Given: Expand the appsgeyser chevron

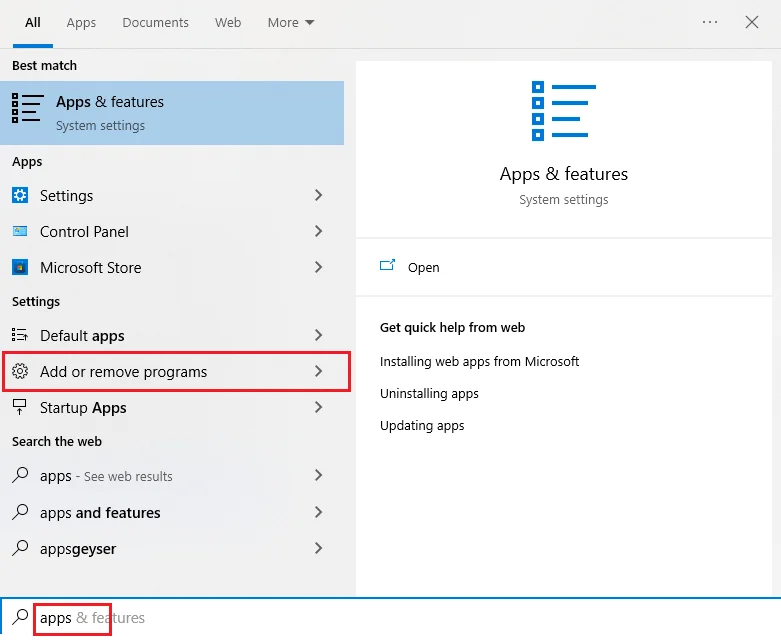Looking at the screenshot, I should point(319,548).
